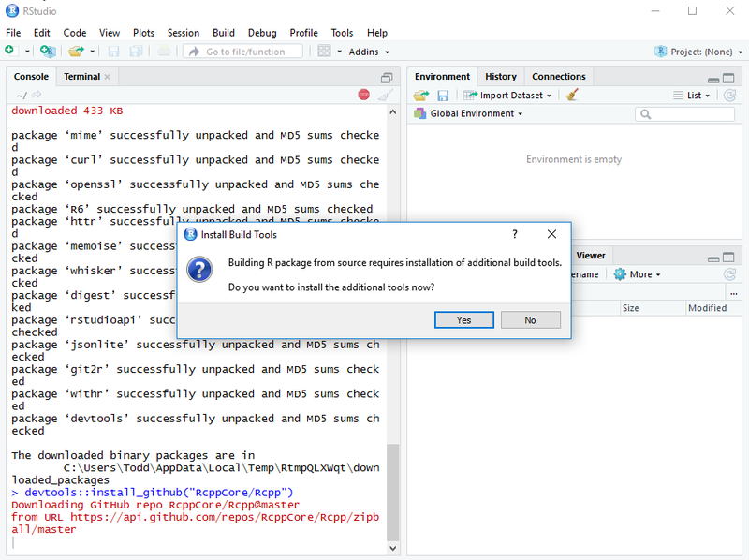Viewport: 749px width, 560px height.
Task: Click the clear console broom icon
Action: (x=386, y=95)
